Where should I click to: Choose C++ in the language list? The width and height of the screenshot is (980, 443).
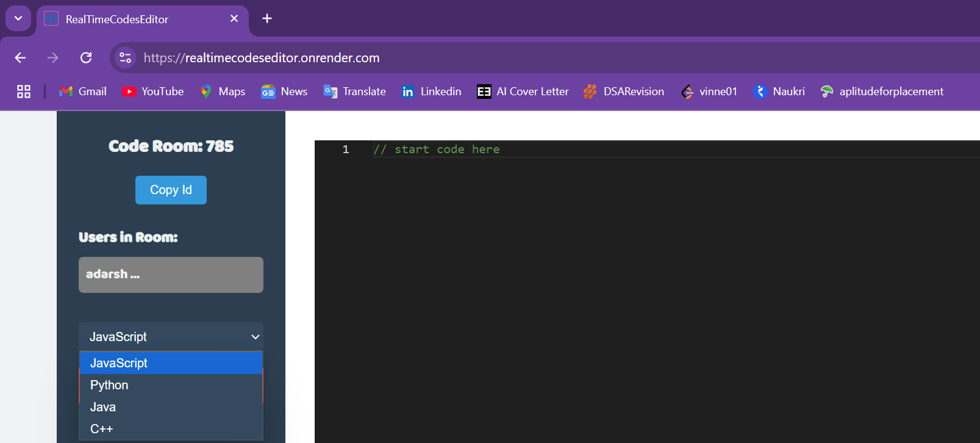171,429
